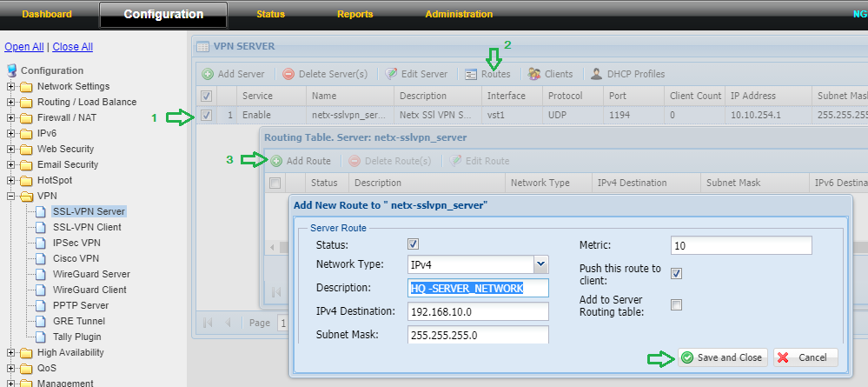Viewport: 868px width, 387px height.
Task: Open Routes from VPN server toolbar
Action: point(472,74)
